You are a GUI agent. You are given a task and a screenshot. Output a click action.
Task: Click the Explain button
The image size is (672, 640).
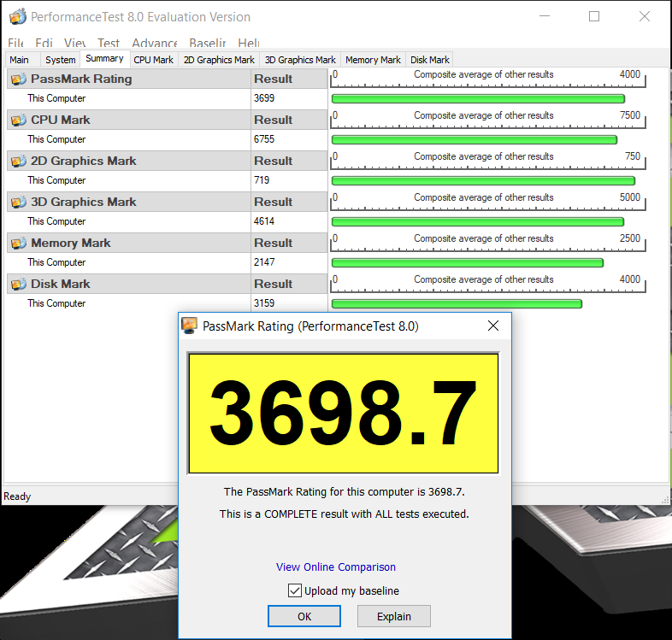coord(394,616)
